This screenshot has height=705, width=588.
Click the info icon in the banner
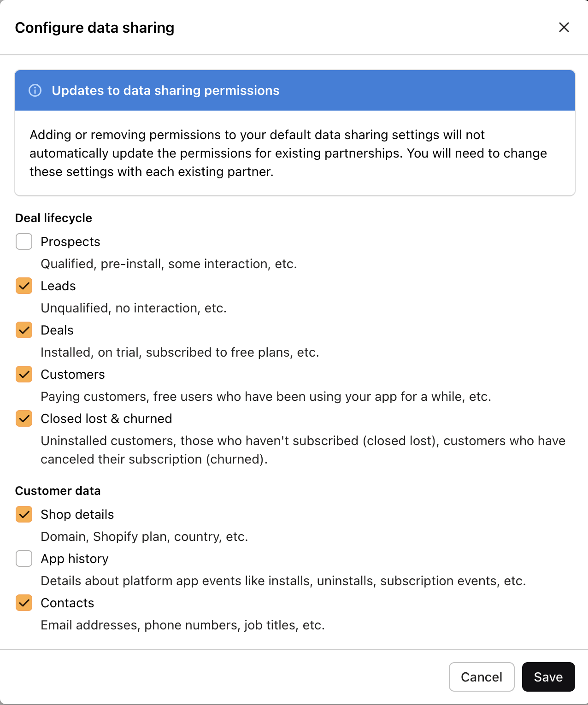point(36,91)
